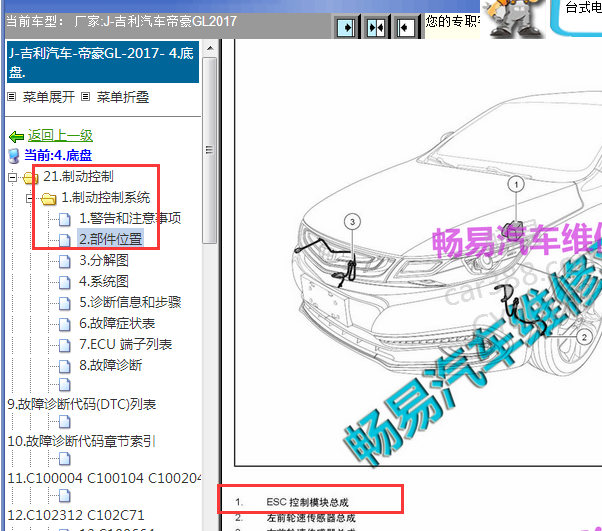The height and width of the screenshot is (531, 602).
Task: Click document icon above 9.故障诊断代码(DTC)列表
Action: [65, 384]
